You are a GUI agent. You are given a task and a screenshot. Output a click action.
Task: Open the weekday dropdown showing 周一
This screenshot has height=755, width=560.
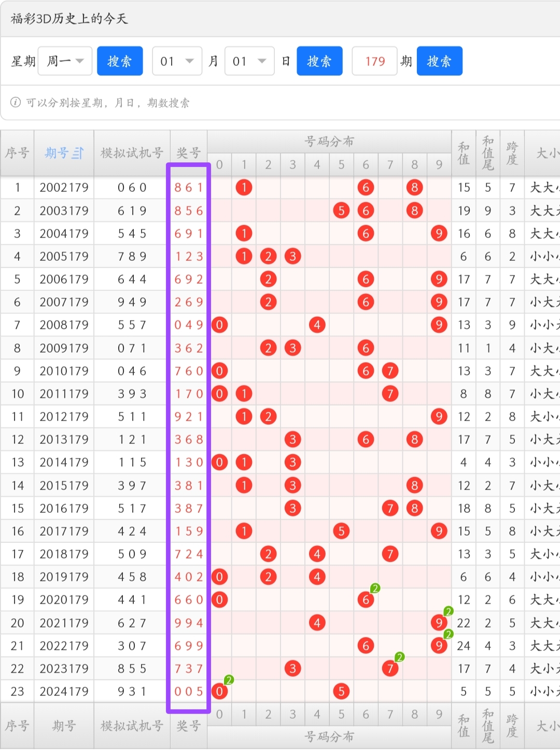click(x=65, y=61)
